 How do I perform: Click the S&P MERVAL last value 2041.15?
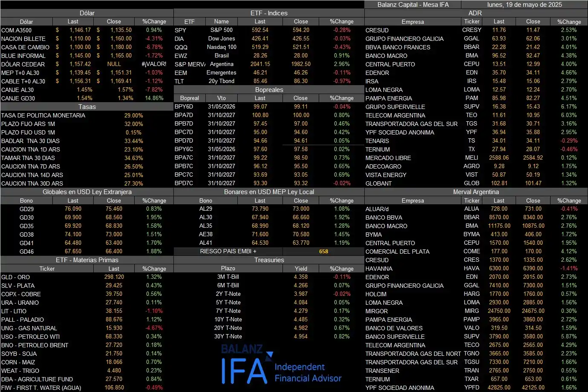coord(260,64)
